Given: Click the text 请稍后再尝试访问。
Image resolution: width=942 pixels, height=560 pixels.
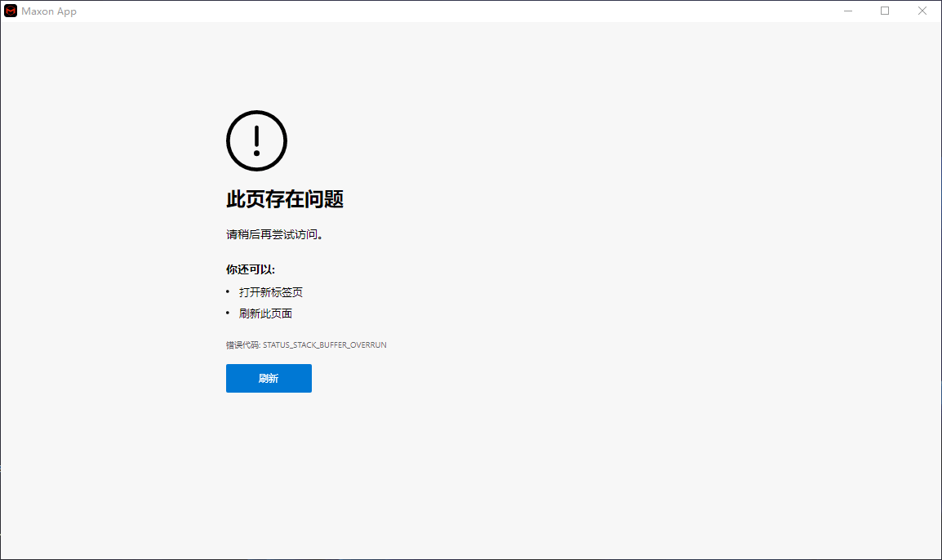Looking at the screenshot, I should [275, 234].
